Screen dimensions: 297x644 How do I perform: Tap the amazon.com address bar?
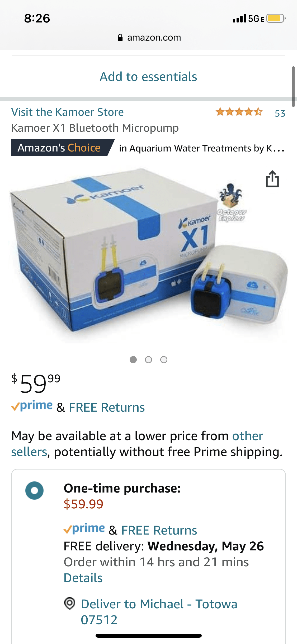[149, 38]
